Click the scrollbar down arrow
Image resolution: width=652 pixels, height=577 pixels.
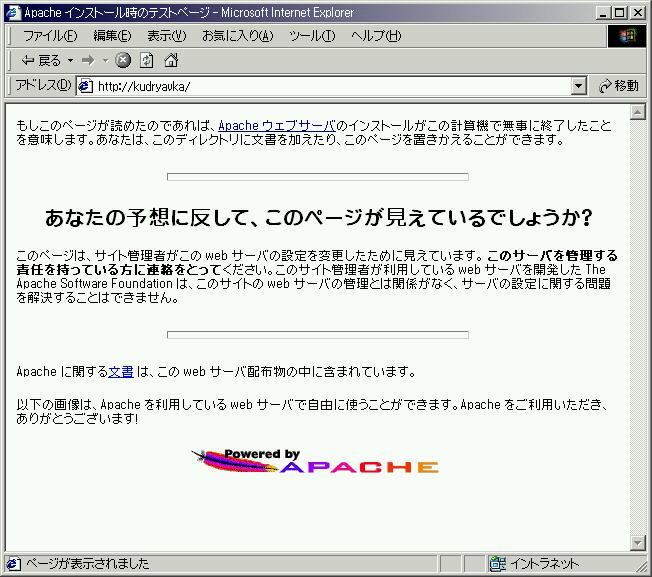point(637,542)
